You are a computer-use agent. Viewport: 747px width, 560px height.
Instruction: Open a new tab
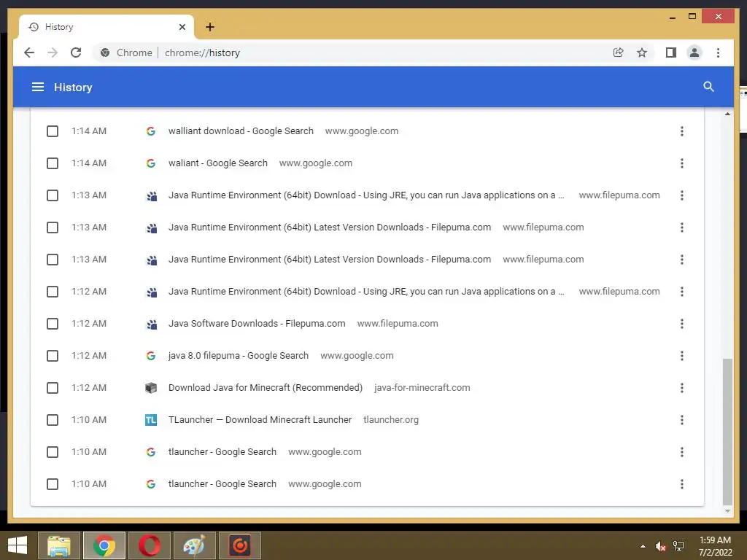pos(209,27)
